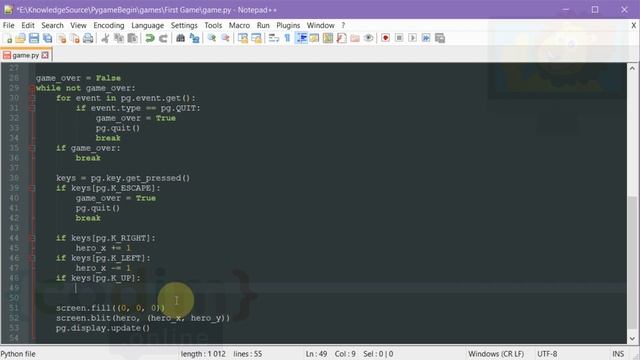640x360 pixels.
Task: Open the Search menu
Action: click(52, 25)
